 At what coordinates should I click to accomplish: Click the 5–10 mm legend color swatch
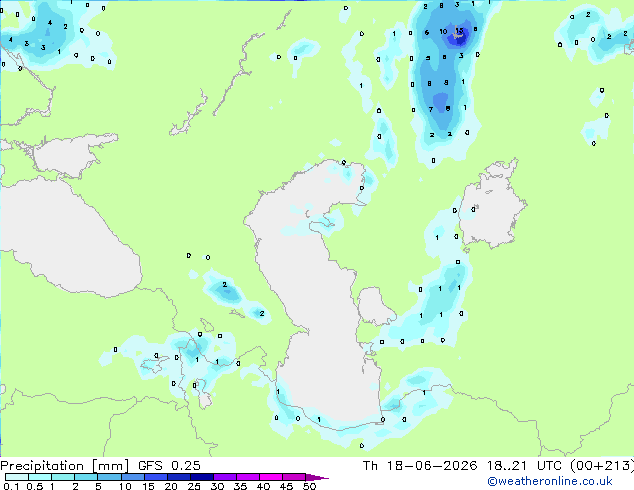point(109,477)
